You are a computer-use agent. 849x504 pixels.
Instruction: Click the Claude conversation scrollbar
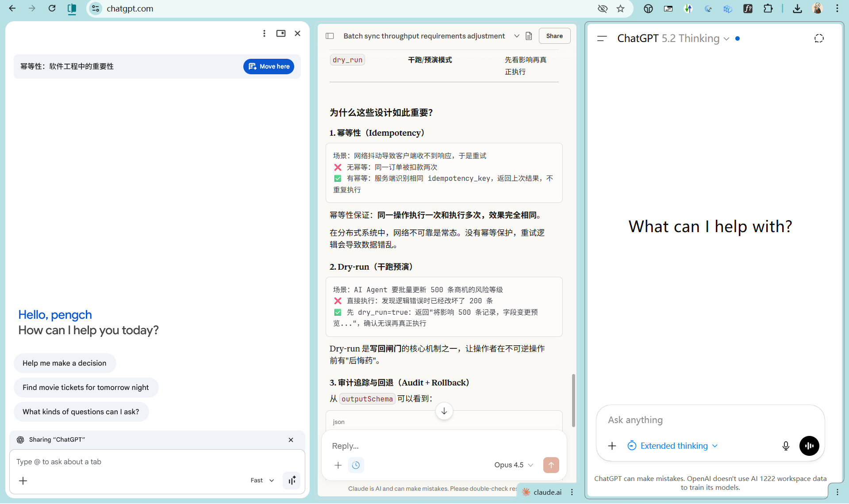click(x=573, y=400)
